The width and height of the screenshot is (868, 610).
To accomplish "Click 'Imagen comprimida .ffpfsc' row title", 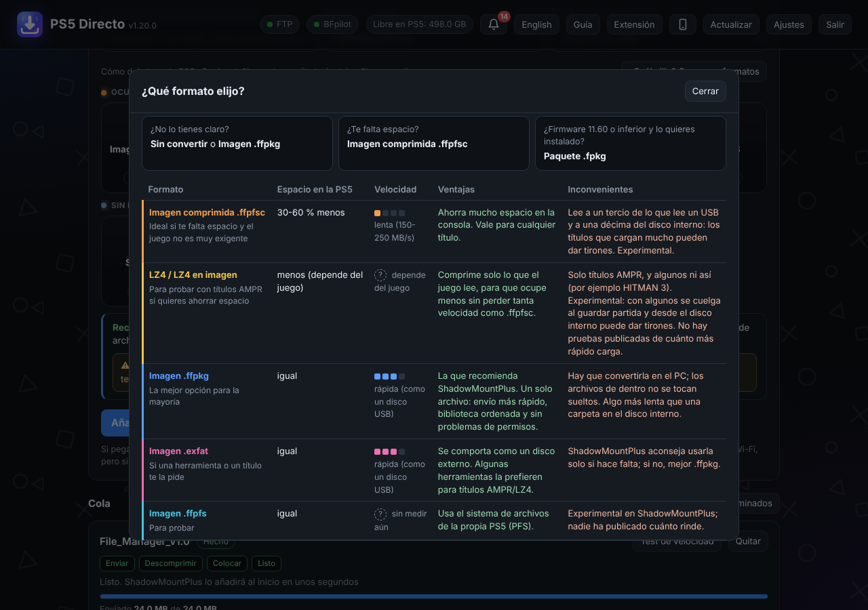I will tap(207, 213).
